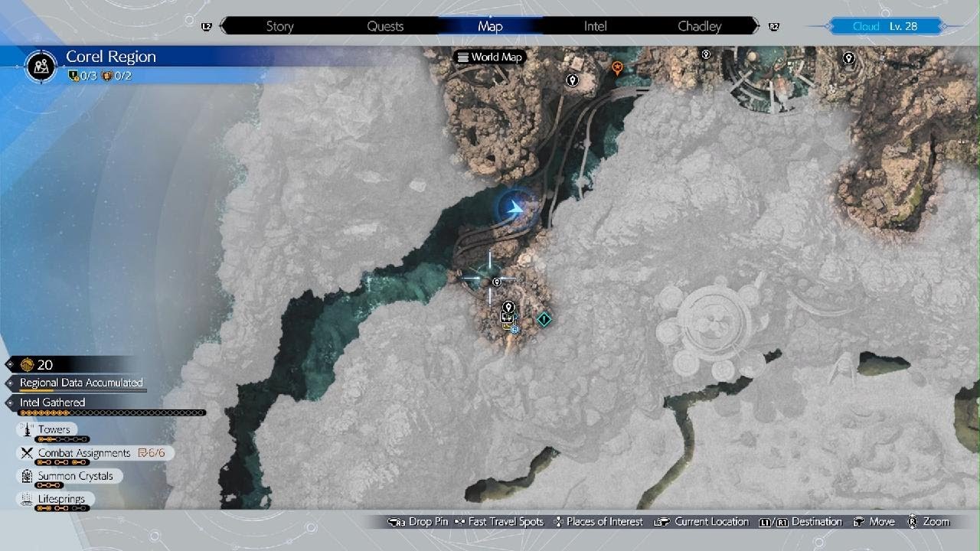Click the blue player position arrow
Screen dimensions: 980x551
(517, 207)
